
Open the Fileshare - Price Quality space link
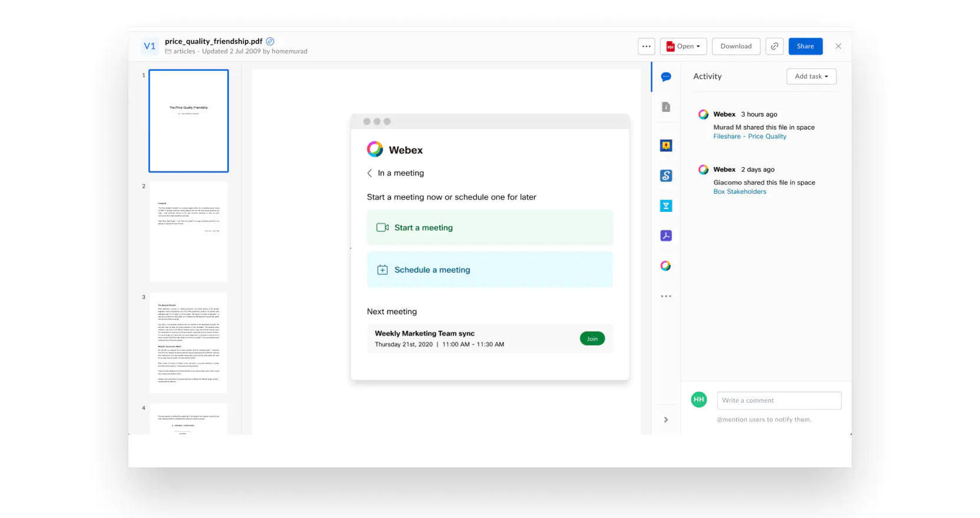coord(749,137)
